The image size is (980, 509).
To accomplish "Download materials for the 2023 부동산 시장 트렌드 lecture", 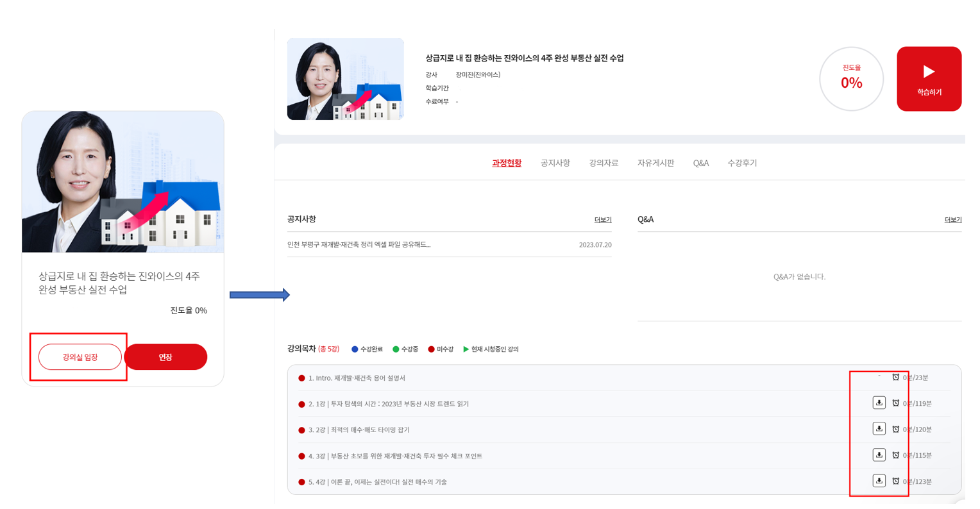I will [879, 403].
